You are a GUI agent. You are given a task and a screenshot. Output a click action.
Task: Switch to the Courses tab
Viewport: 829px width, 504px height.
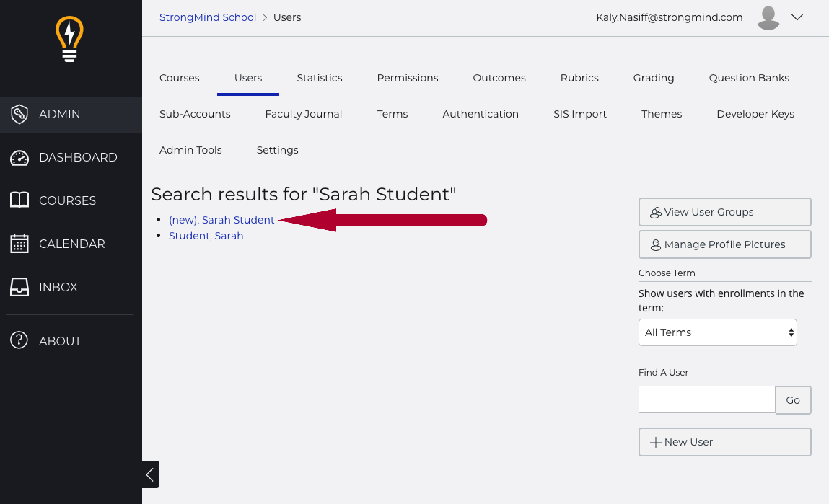point(179,78)
